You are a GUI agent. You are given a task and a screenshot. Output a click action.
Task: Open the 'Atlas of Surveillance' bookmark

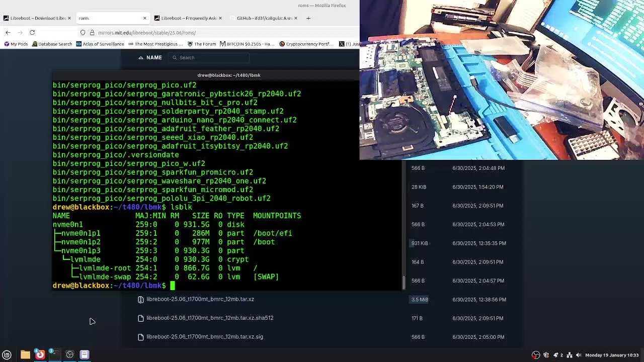pyautogui.click(x=100, y=44)
